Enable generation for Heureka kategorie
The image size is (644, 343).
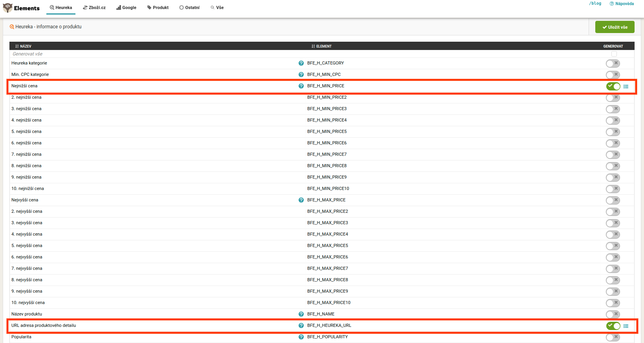(x=613, y=63)
